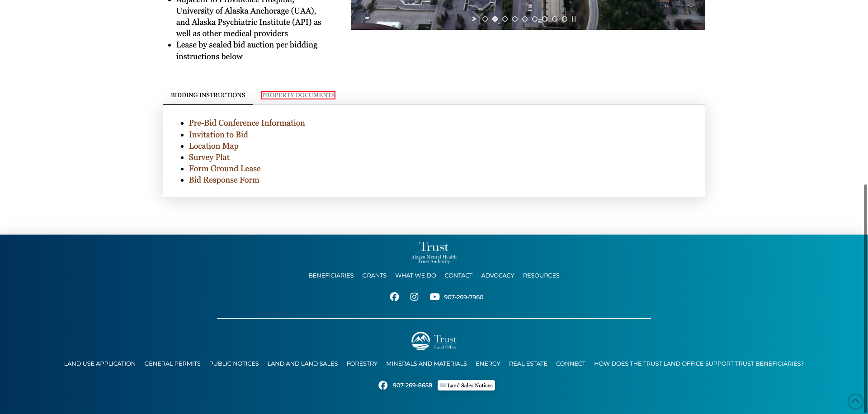Open the Instagram profile
This screenshot has height=414, width=868.
coord(414,296)
